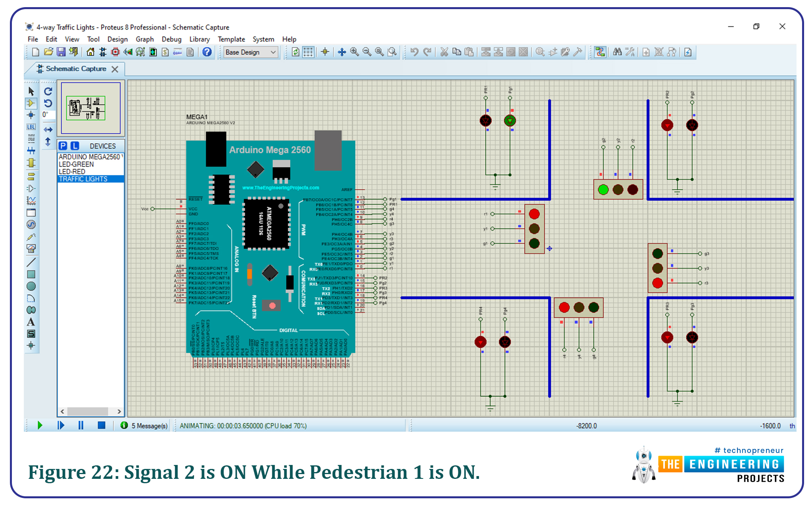This screenshot has height=509, width=812.
Task: Open the Library menu
Action: 199,39
